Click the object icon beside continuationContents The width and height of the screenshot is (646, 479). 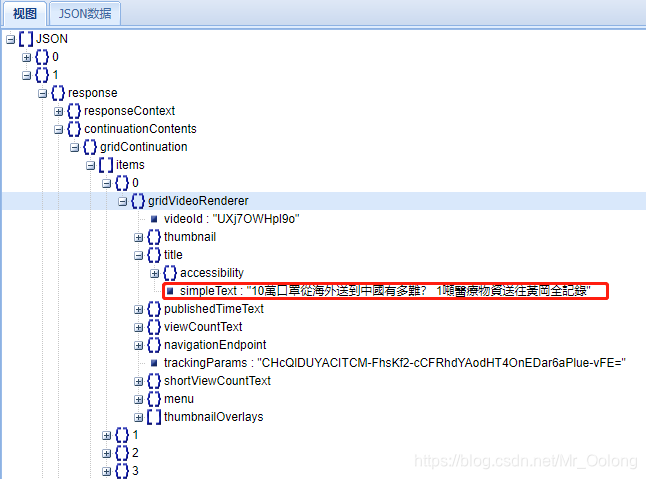74,129
